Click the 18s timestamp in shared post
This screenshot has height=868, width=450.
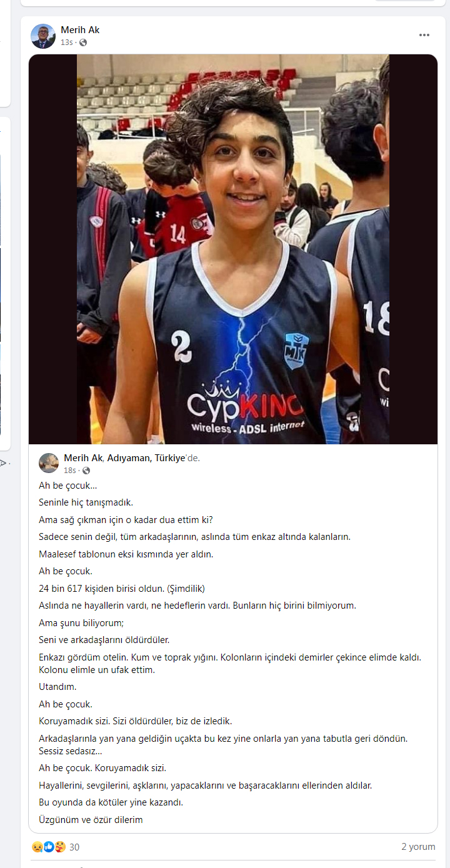pos(69,471)
